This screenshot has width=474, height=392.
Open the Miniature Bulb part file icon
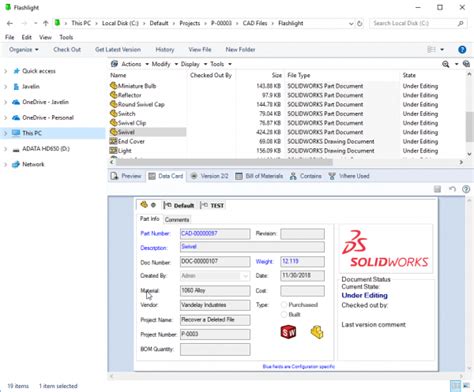pyautogui.click(x=113, y=86)
